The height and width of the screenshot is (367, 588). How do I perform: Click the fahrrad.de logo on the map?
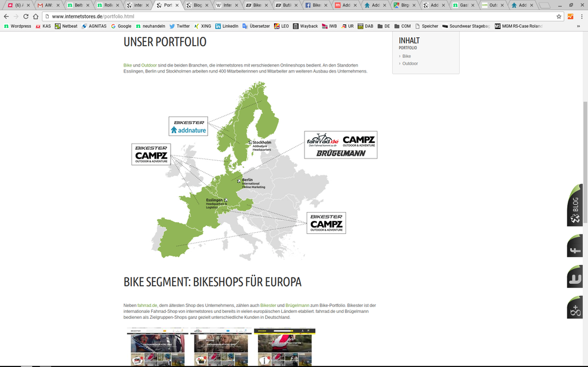click(322, 140)
